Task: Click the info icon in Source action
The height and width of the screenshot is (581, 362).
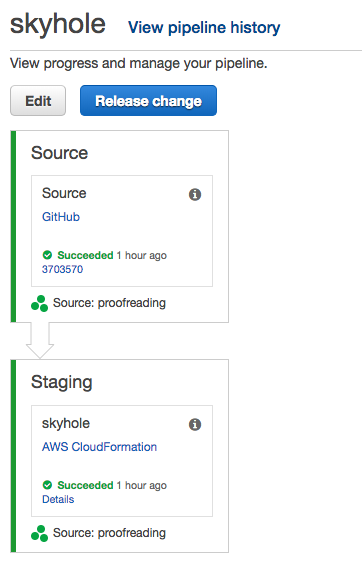Action: tap(195, 194)
